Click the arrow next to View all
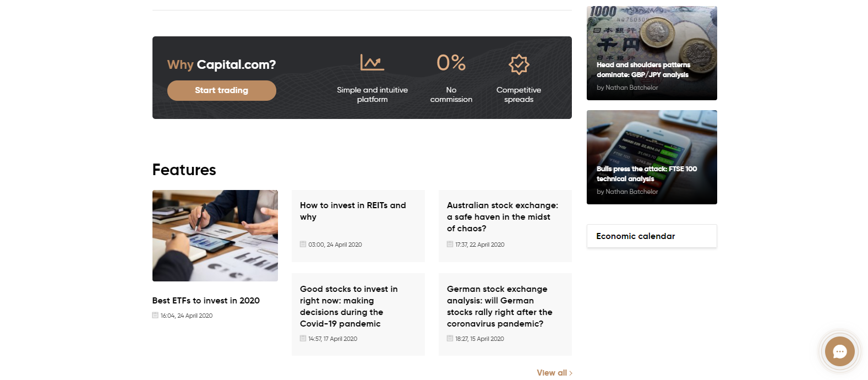This screenshot has height=380, width=868. pyautogui.click(x=571, y=373)
